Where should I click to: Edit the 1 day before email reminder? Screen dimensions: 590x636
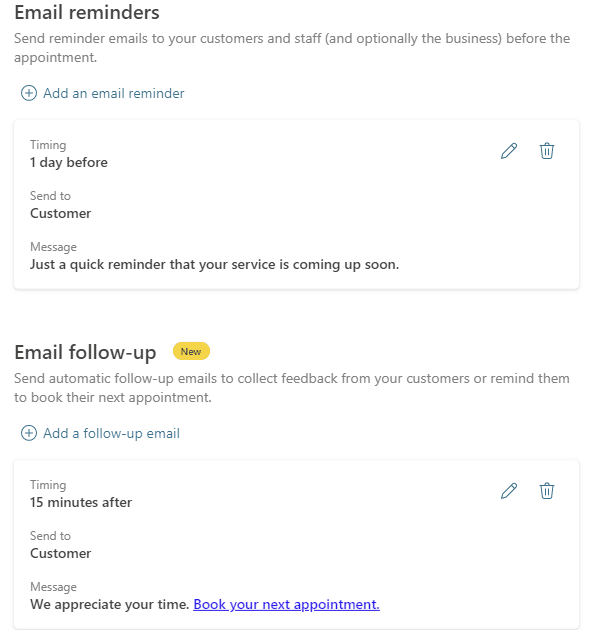509,151
